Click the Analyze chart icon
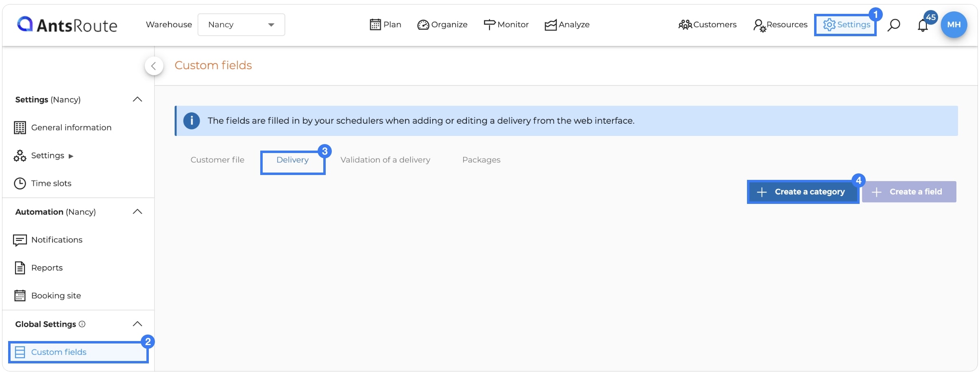 (x=551, y=25)
